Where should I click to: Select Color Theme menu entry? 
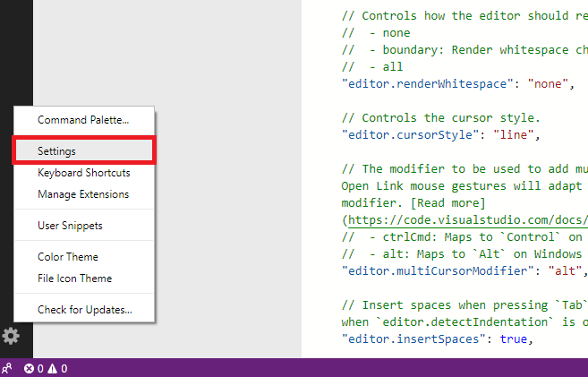tap(84, 257)
